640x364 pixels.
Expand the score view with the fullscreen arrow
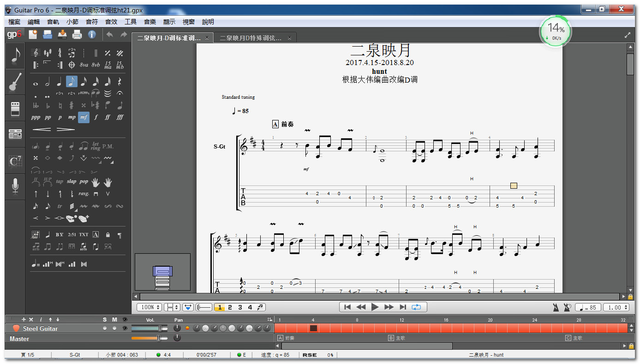click(628, 35)
